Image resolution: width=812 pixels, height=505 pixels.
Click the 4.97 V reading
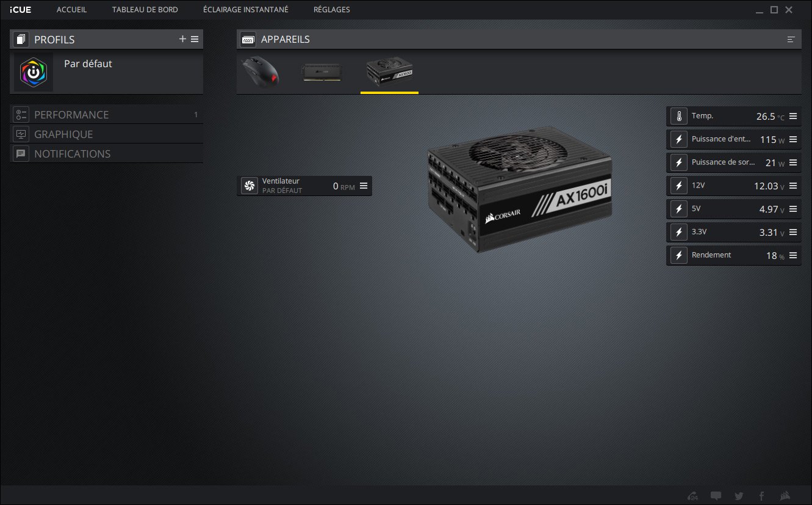point(772,209)
